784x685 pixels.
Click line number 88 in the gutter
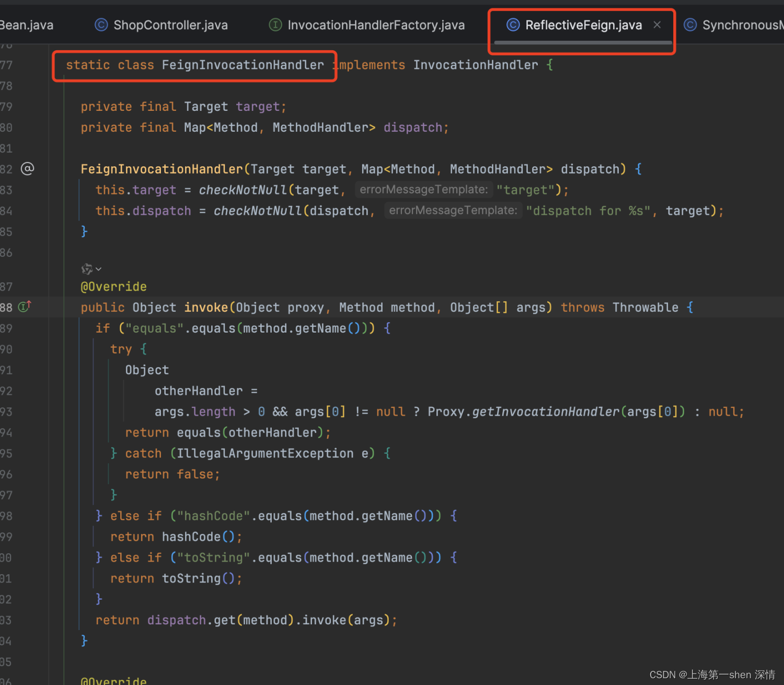pos(6,307)
